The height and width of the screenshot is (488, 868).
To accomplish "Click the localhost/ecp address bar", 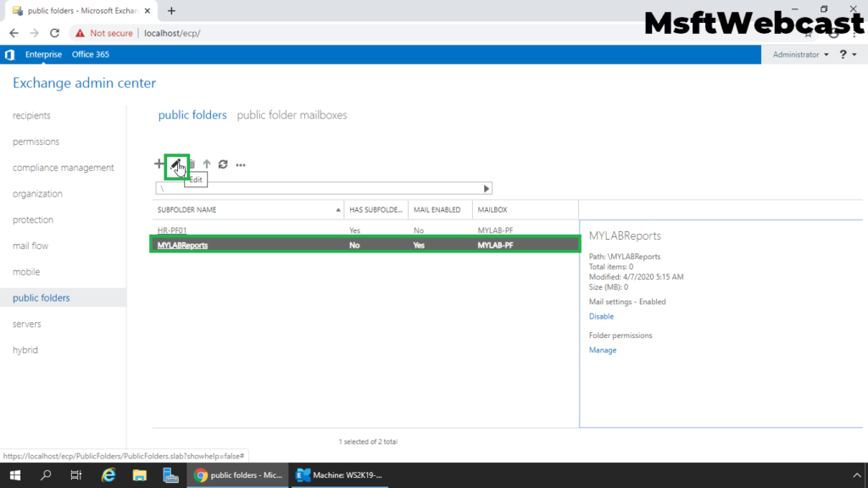I will (172, 33).
